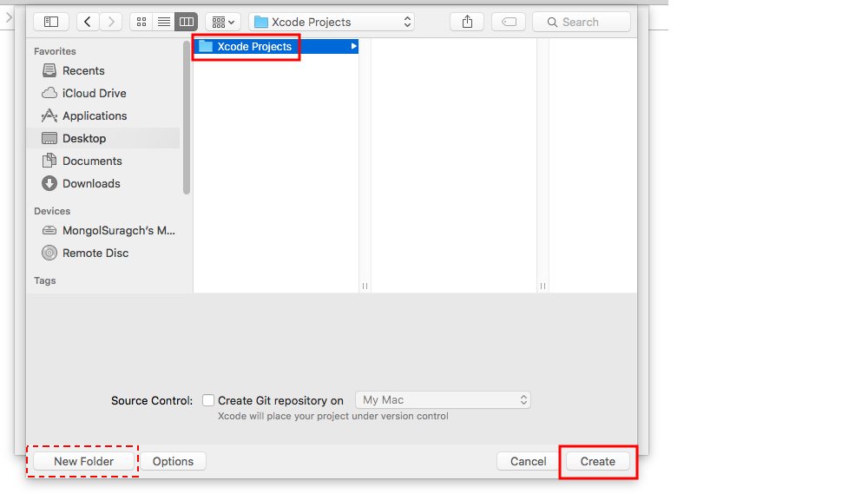Click the second column resize handle

coord(542,286)
